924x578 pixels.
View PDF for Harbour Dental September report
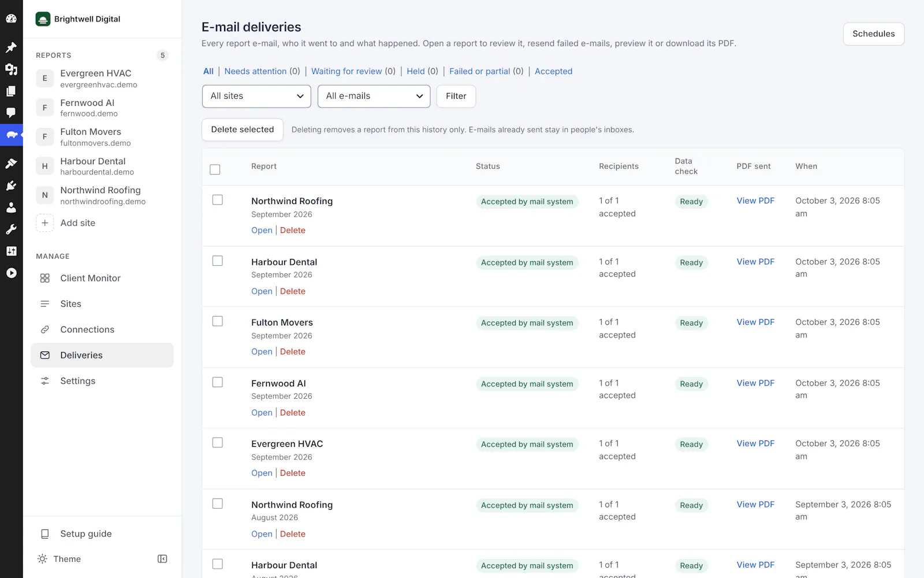tap(755, 262)
